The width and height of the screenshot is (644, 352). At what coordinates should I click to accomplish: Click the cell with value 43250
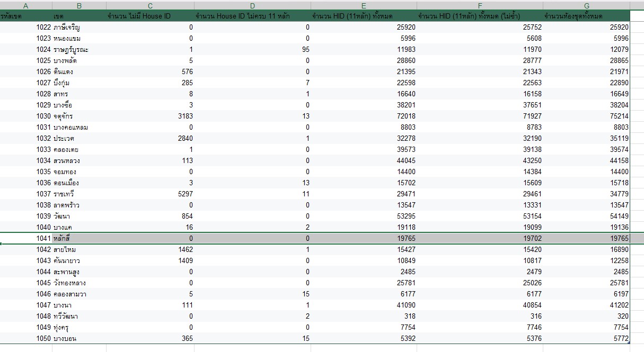(x=480, y=160)
